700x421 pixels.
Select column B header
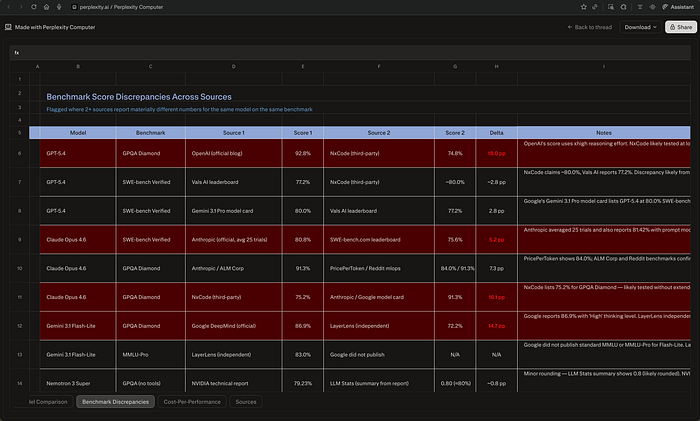click(78, 67)
